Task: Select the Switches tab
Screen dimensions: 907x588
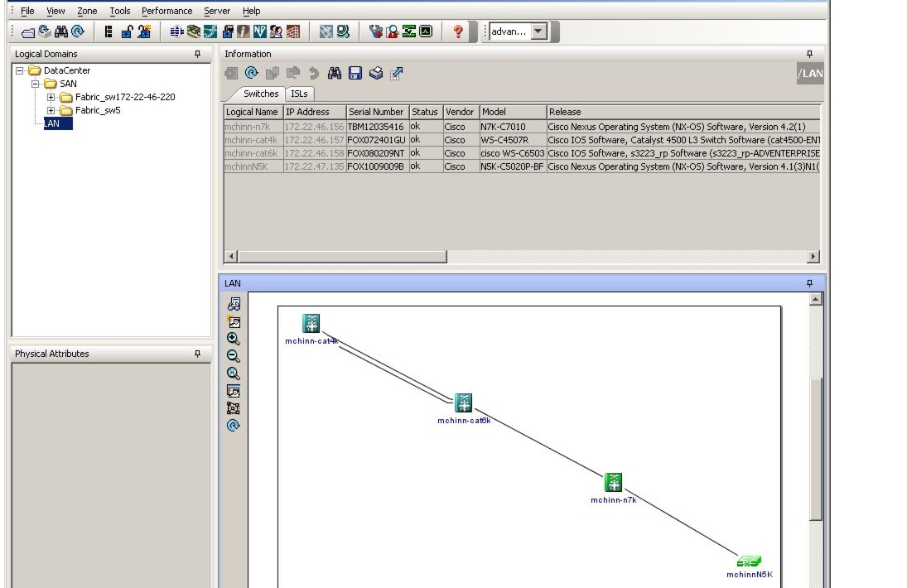Action: click(260, 94)
